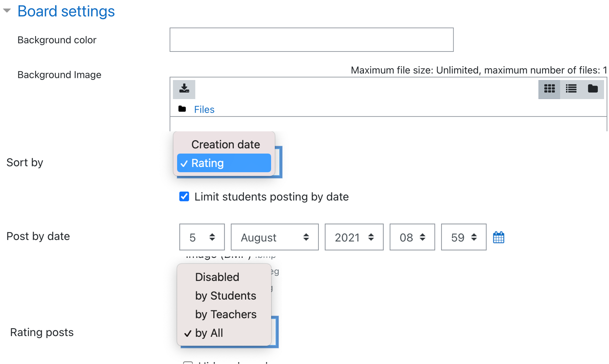Open the month dropdown showing August
The image size is (609, 364).
(x=274, y=237)
